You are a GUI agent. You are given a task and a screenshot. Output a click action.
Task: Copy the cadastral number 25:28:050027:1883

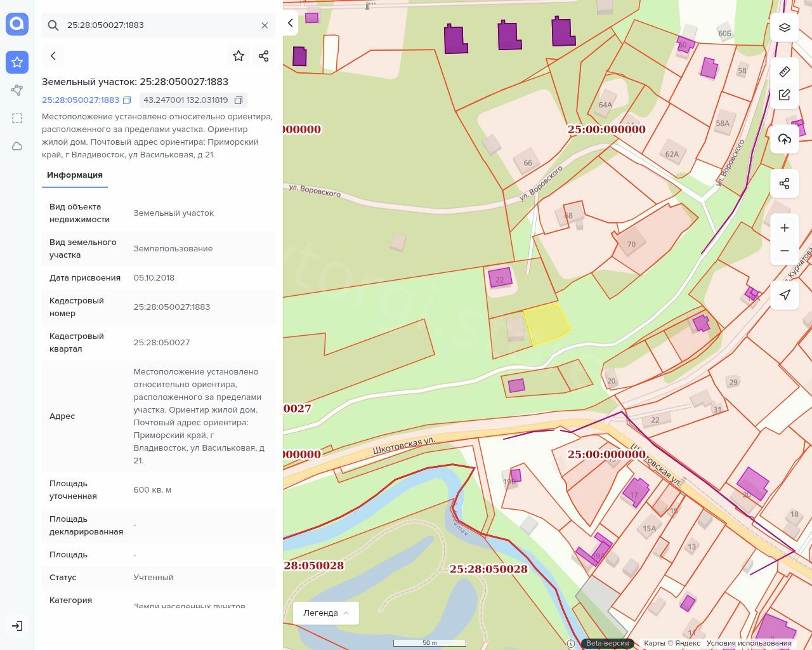(x=127, y=100)
